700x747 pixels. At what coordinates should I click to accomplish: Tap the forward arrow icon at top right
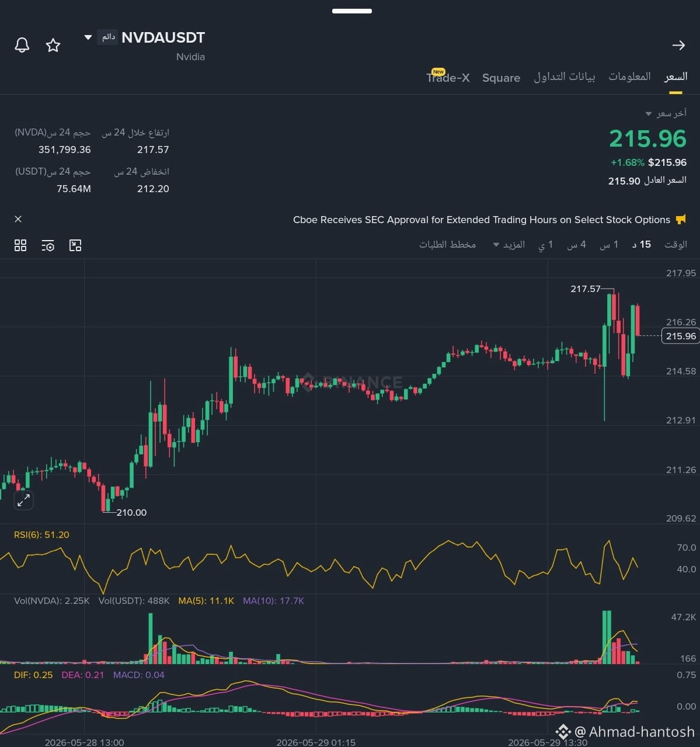click(x=678, y=45)
